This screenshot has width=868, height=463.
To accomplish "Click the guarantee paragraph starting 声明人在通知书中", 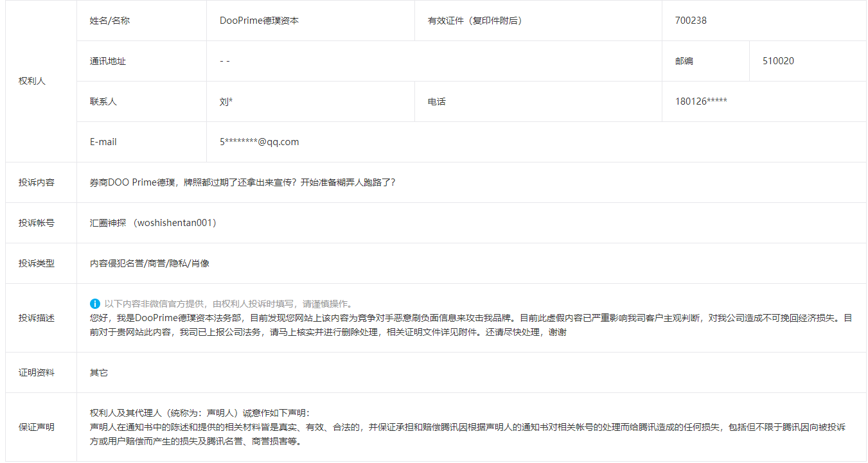I will pyautogui.click(x=468, y=434).
